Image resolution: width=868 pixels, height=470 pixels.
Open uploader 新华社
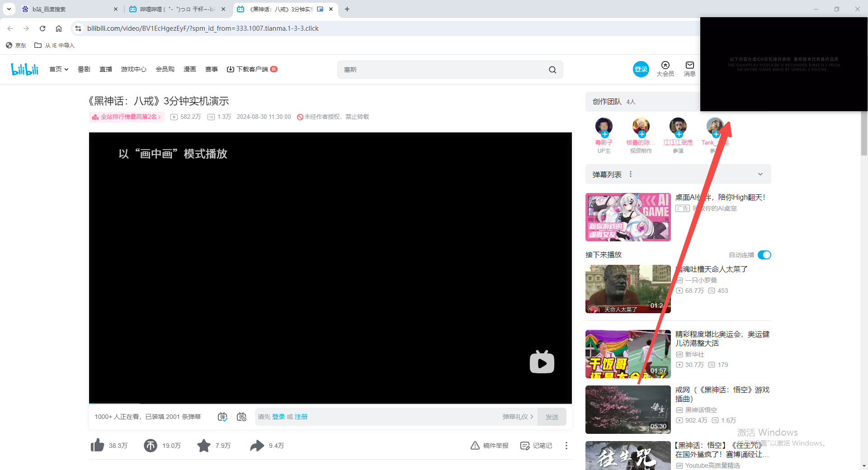click(x=695, y=354)
